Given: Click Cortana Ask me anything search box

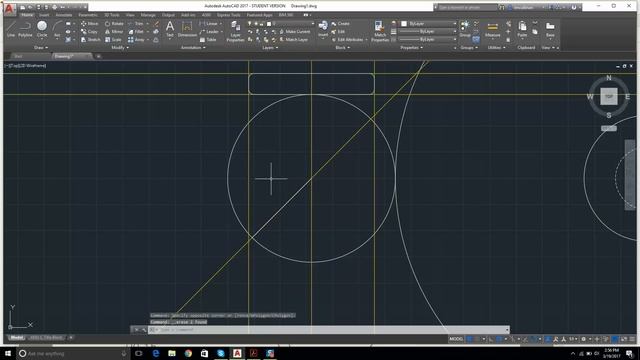Looking at the screenshot, I should point(73,353).
